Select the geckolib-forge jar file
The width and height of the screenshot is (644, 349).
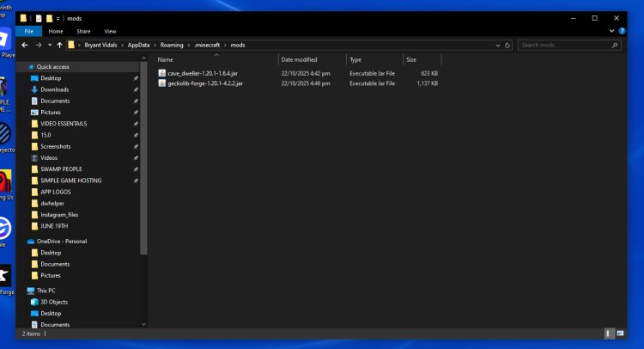(x=205, y=83)
